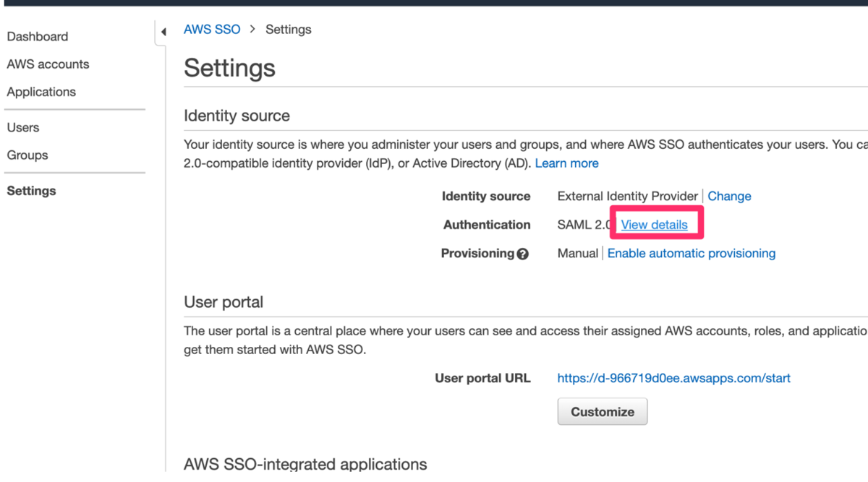Open the Users page
The width and height of the screenshot is (868, 482).
pyautogui.click(x=23, y=127)
